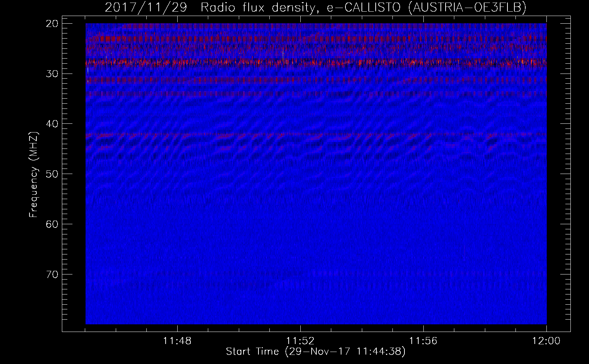This screenshot has height=364, width=589.
Task: Click the frequency tick label '50'
Action: [52, 174]
